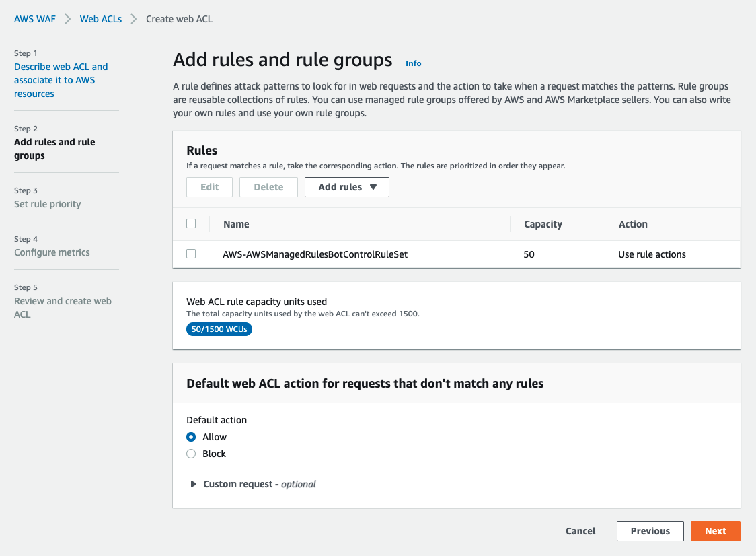Open Step 4 Configure metrics
This screenshot has height=556, width=756.
tap(52, 252)
